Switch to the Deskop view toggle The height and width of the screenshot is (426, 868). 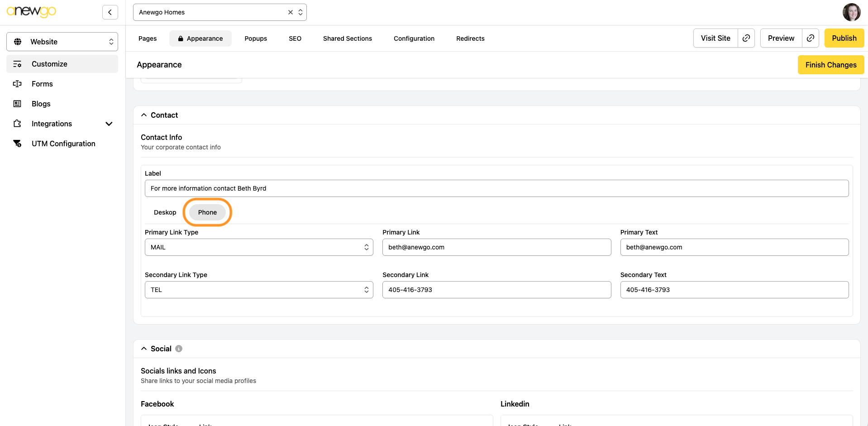(x=165, y=212)
